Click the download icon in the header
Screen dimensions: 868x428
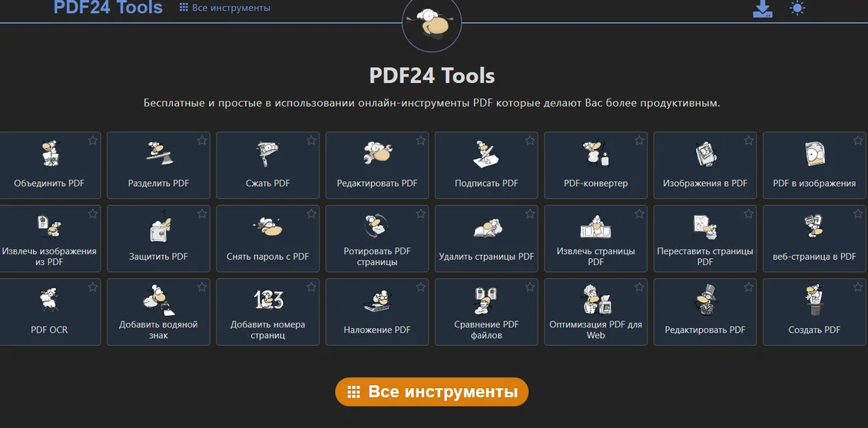[x=762, y=8]
